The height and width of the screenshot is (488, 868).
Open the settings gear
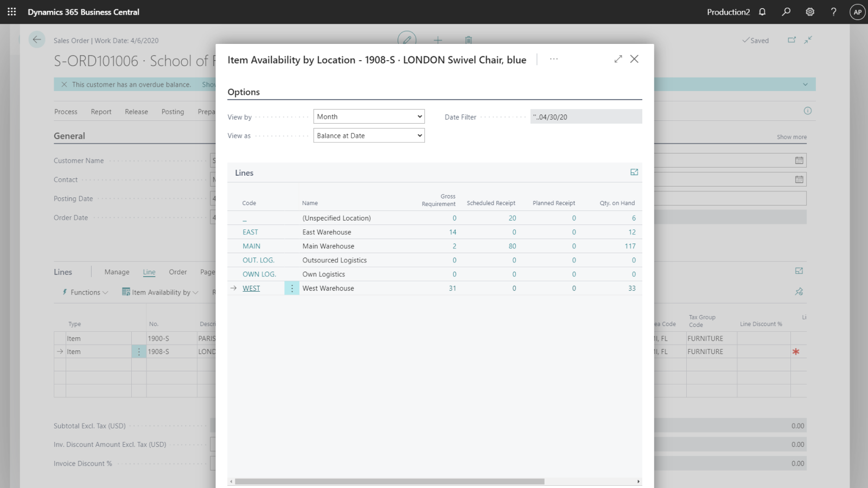click(810, 12)
